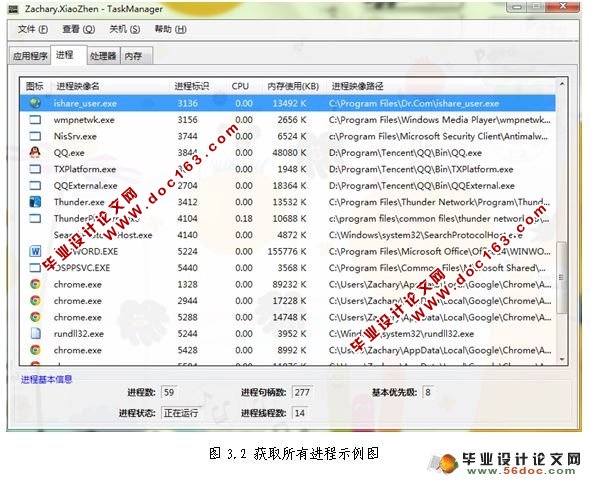Click the ishare_user.exe globe icon

coord(35,103)
